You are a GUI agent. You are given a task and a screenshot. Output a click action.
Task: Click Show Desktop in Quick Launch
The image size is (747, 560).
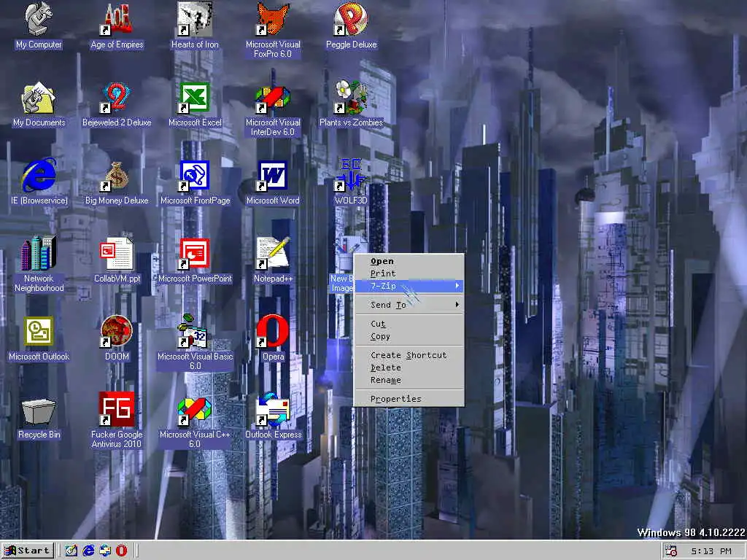click(x=71, y=551)
